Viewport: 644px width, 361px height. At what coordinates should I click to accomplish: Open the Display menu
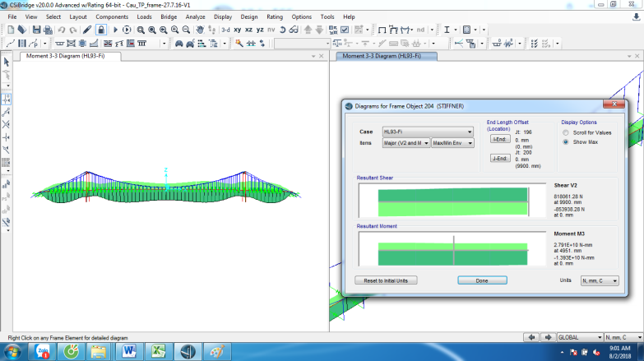(x=223, y=16)
